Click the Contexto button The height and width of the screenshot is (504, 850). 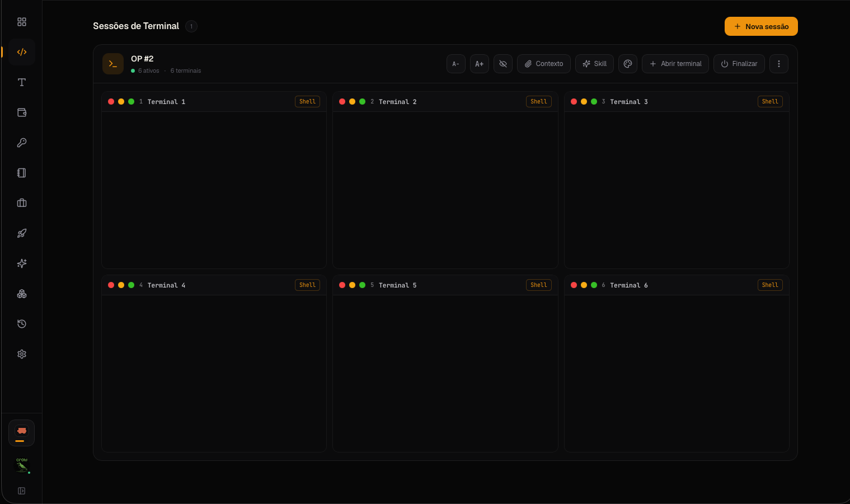pyautogui.click(x=544, y=64)
